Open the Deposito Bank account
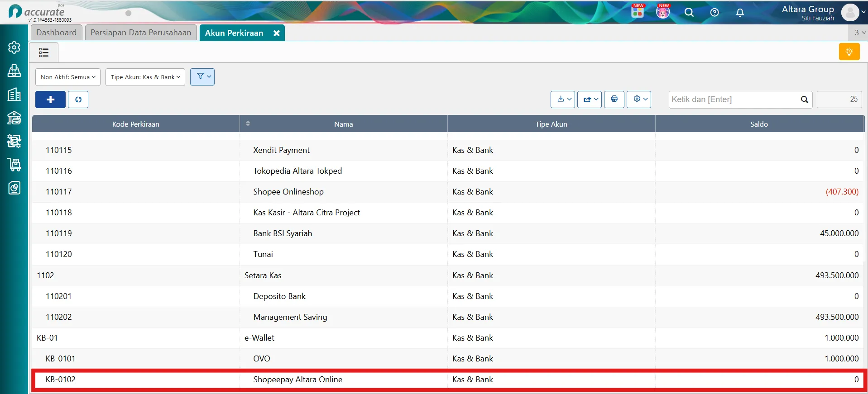The width and height of the screenshot is (868, 394). [448, 296]
